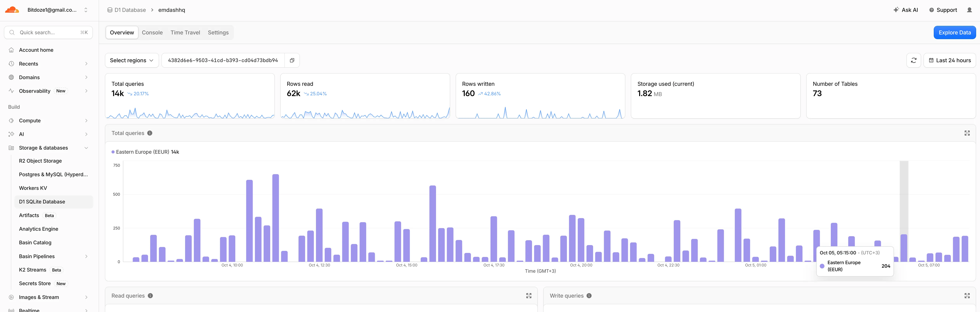Copy the database ID with copy icon
Screen dimensions: 980x312
click(x=292, y=60)
